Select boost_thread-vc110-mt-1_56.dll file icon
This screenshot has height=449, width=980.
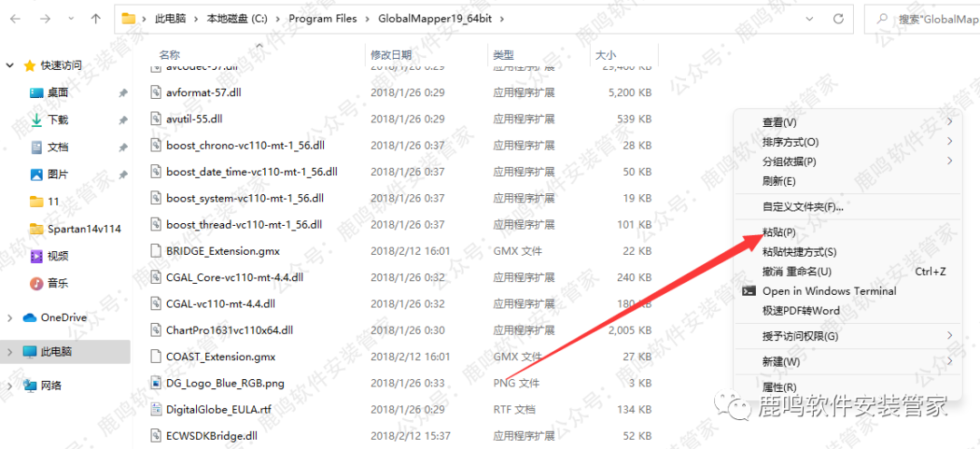click(156, 224)
